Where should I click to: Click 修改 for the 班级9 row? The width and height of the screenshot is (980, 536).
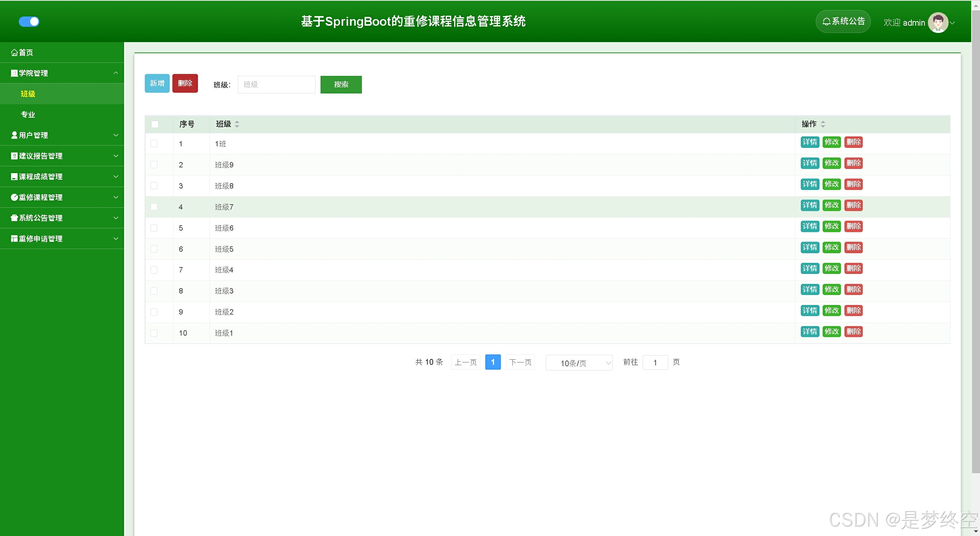click(x=831, y=163)
